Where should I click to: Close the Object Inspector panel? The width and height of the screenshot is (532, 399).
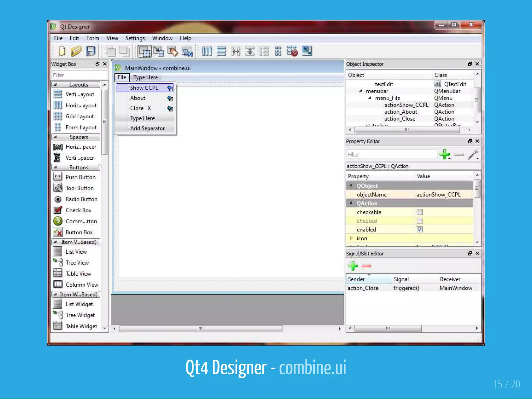pyautogui.click(x=477, y=64)
